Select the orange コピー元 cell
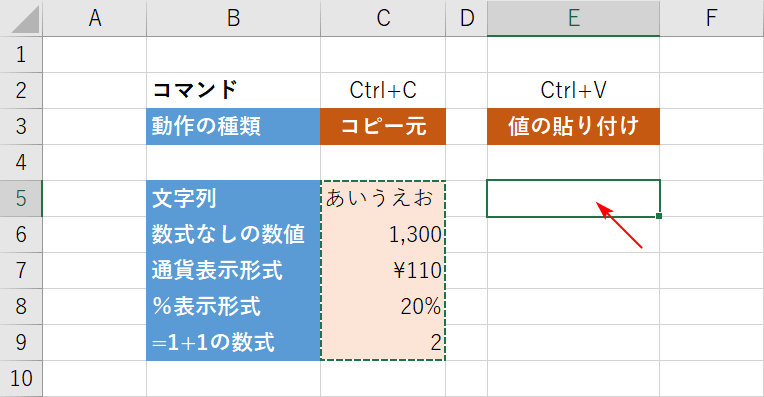The image size is (764, 397). tap(383, 127)
